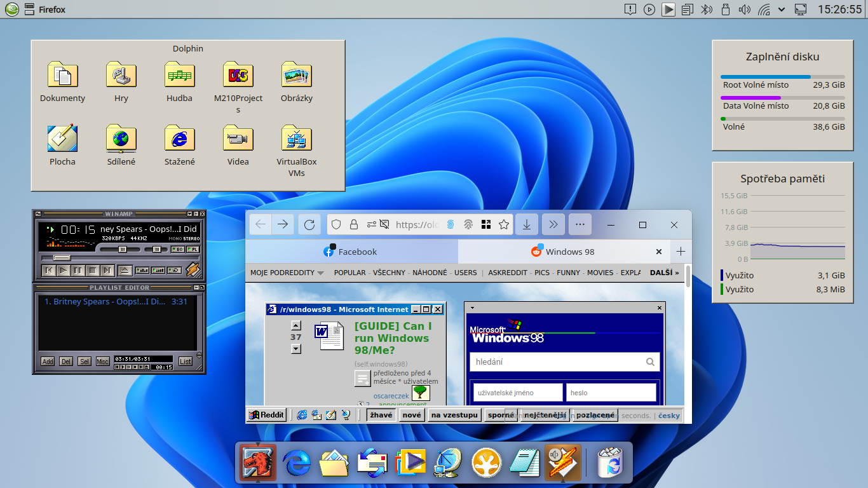Viewport: 868px width, 488px height.
Task: Select the Play button in Winamp
Action: tap(63, 270)
